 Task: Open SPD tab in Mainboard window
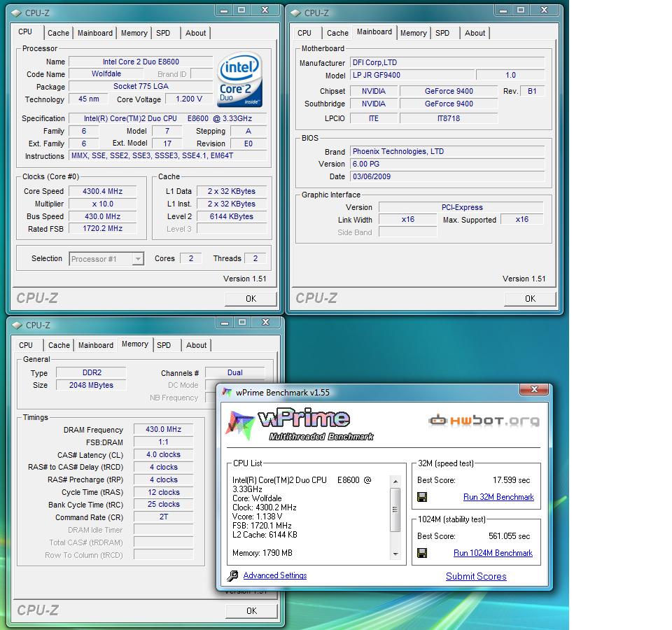pyautogui.click(x=442, y=33)
